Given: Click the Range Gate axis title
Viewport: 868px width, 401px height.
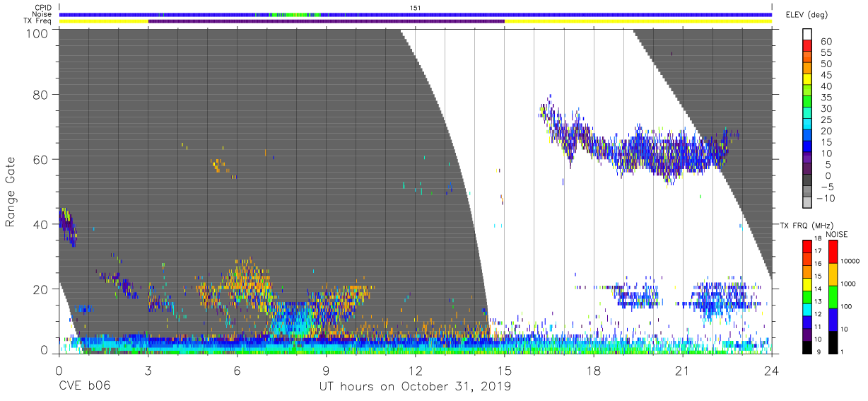Looking at the screenshot, I should pos(11,192).
